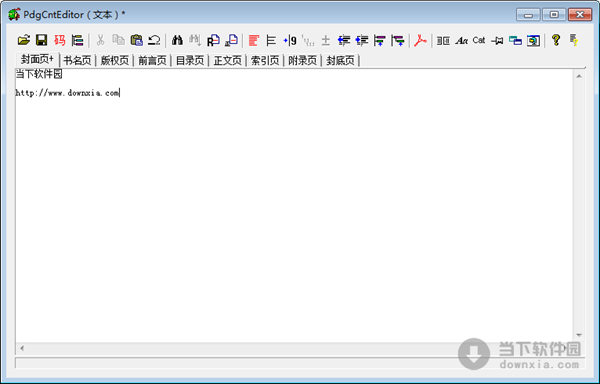
Task: Click the colored tree-list icon next to 码
Action: pyautogui.click(x=77, y=40)
